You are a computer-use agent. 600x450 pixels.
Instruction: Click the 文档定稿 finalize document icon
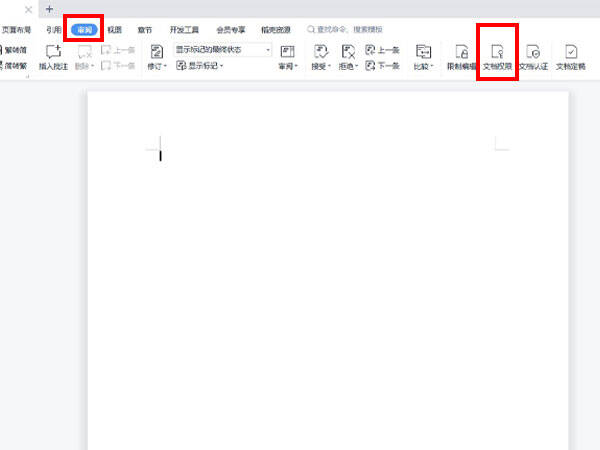tap(571, 57)
